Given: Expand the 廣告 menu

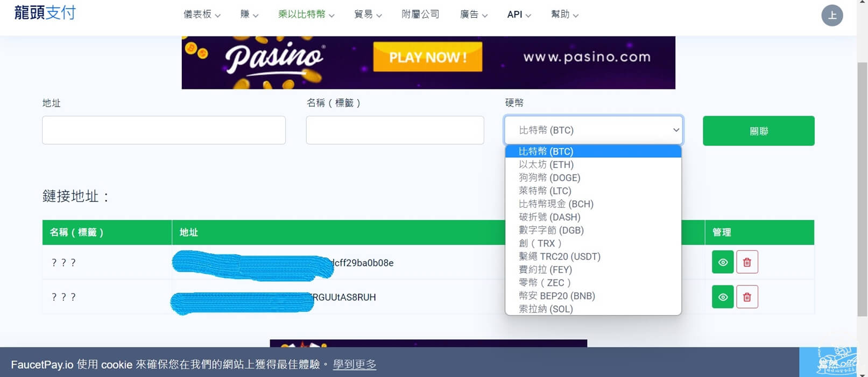Looking at the screenshot, I should (x=474, y=15).
